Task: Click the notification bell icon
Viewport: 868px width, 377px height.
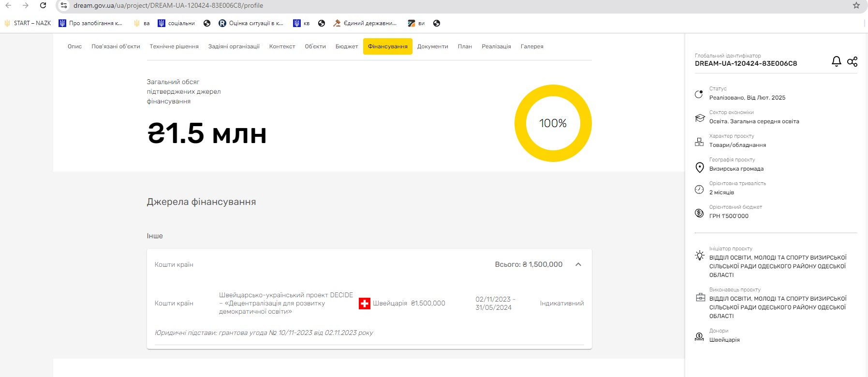Action: tap(836, 61)
